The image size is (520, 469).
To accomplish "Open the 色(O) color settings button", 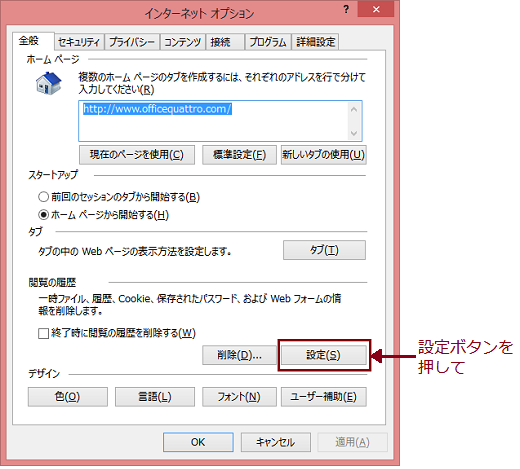I will tap(68, 397).
